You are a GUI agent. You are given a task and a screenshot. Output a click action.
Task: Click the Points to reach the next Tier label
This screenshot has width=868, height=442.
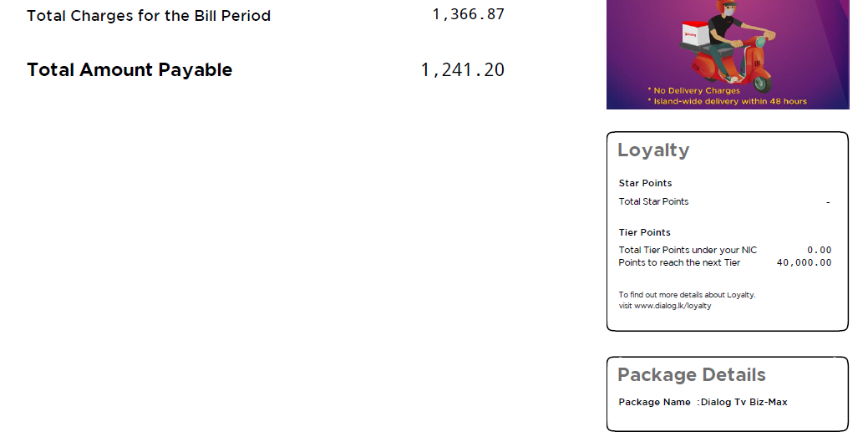click(x=679, y=262)
